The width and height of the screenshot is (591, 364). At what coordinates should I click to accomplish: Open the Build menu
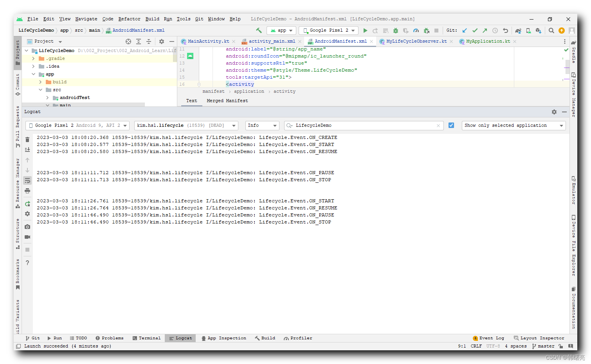click(152, 19)
